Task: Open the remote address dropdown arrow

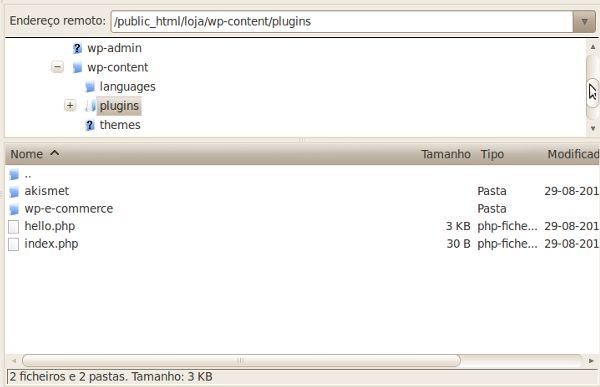Action: (584, 21)
